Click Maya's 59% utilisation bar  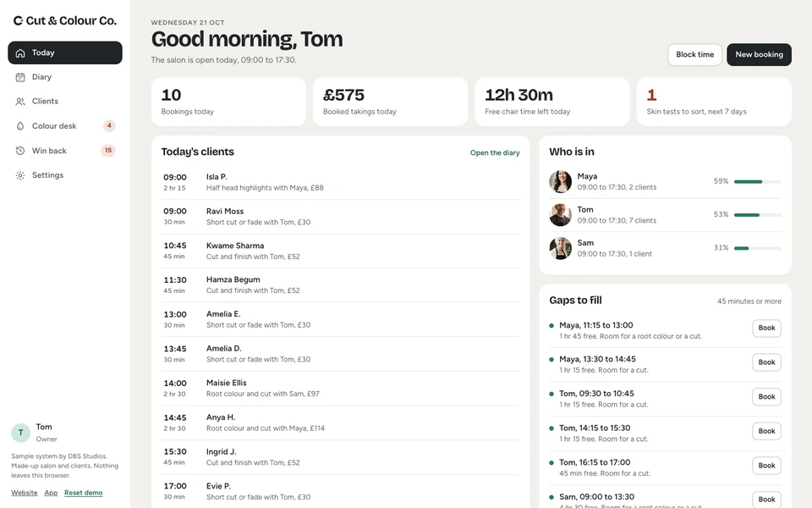tap(758, 181)
